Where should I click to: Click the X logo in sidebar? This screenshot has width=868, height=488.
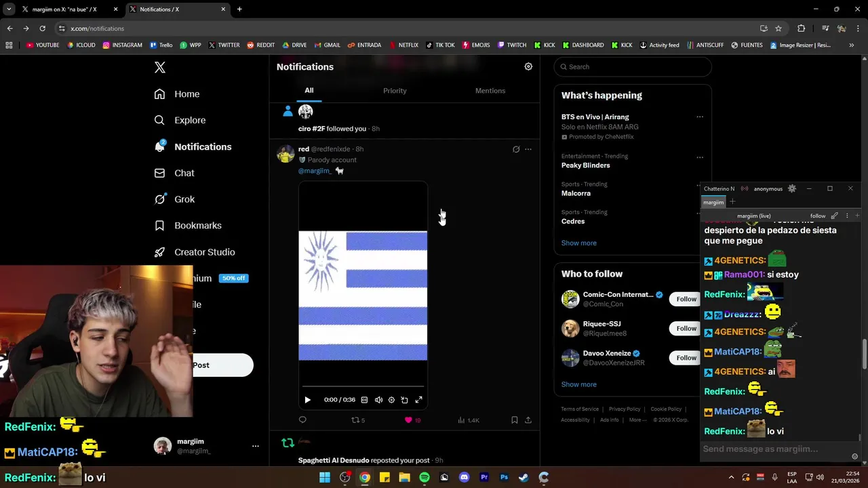point(159,67)
